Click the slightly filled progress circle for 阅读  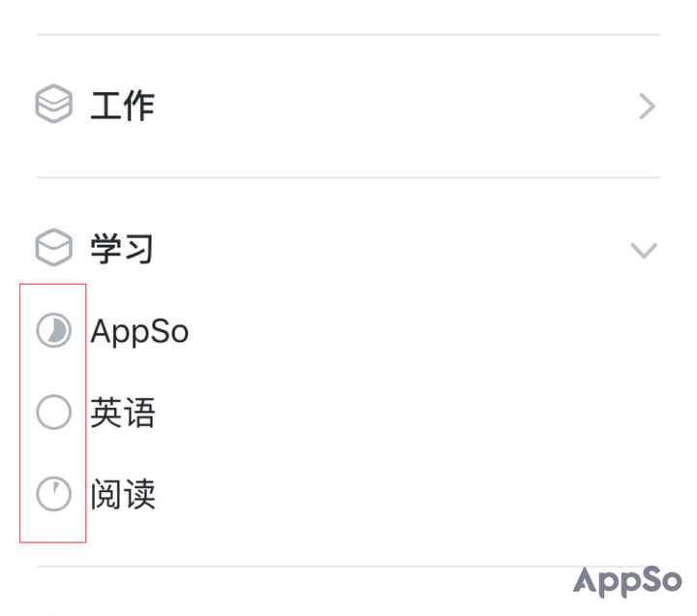point(54,495)
